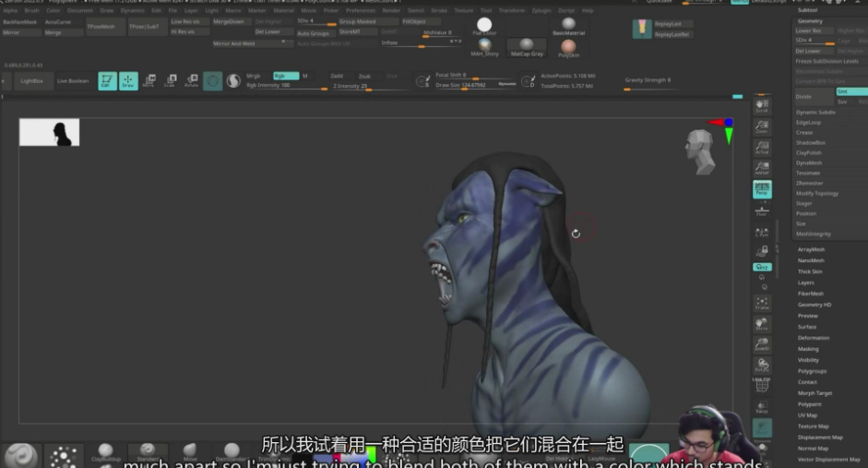868x468 pixels.
Task: Choose the BasicMaterial sphere
Action: coord(568,26)
